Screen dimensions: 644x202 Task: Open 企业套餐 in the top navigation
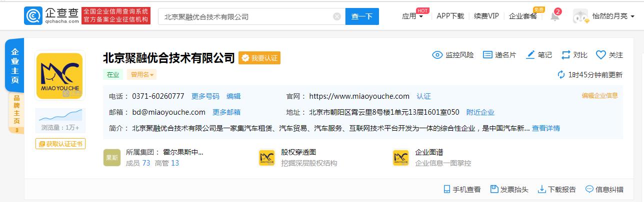(x=522, y=16)
